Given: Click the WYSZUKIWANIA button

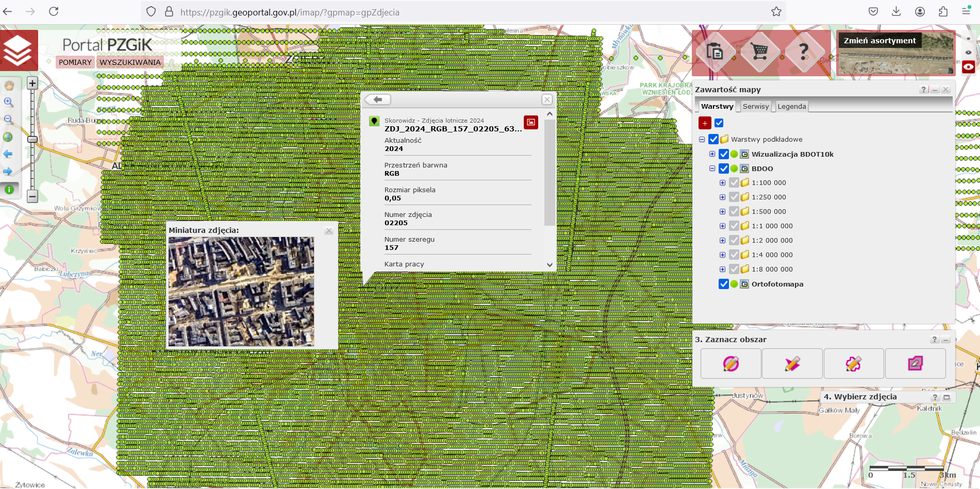Looking at the screenshot, I should pyautogui.click(x=130, y=62).
